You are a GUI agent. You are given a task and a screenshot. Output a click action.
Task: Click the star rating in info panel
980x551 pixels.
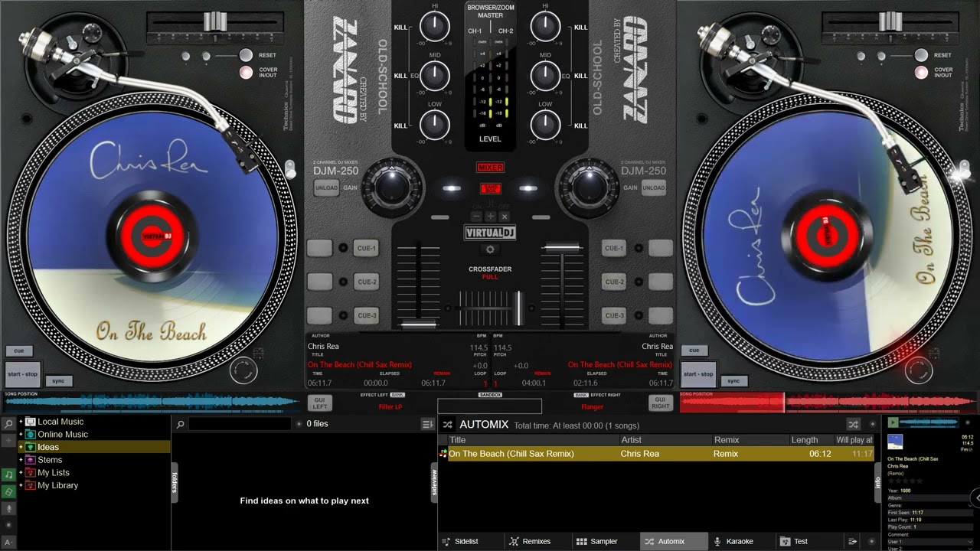pos(905,481)
